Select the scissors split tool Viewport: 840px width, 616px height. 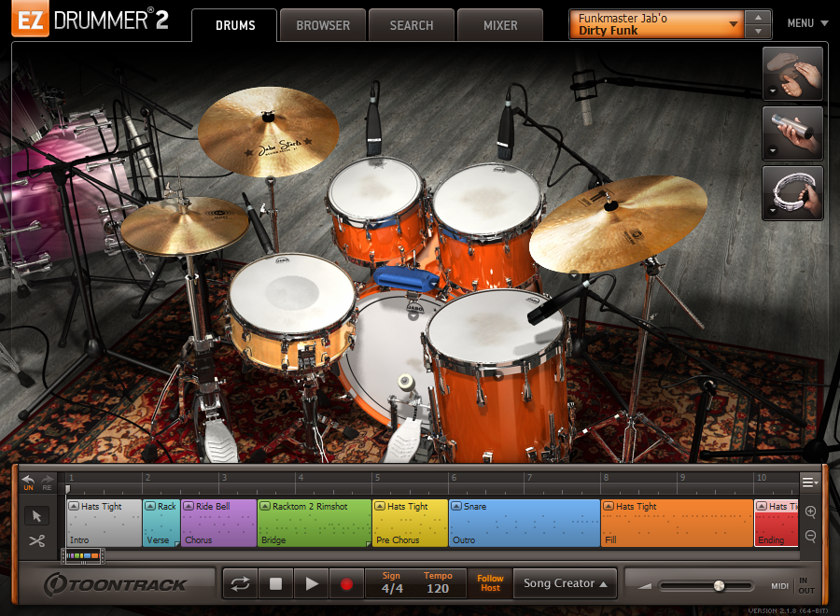pyautogui.click(x=36, y=540)
